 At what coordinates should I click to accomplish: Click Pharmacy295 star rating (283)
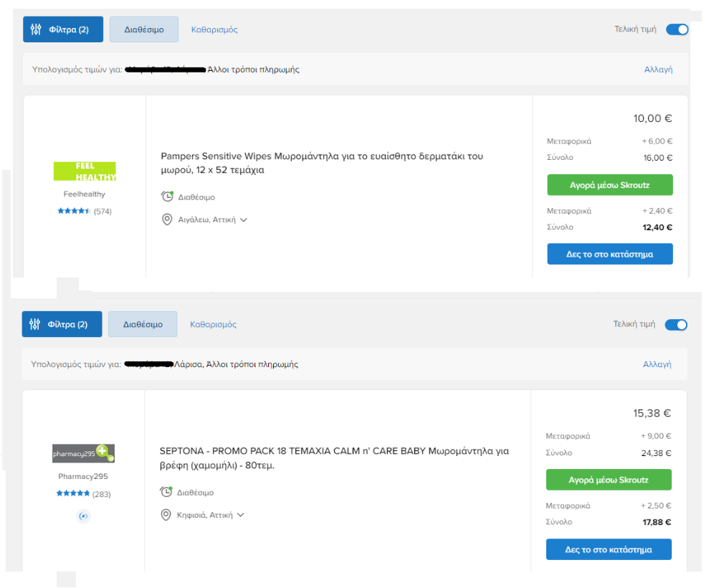pyautogui.click(x=83, y=494)
